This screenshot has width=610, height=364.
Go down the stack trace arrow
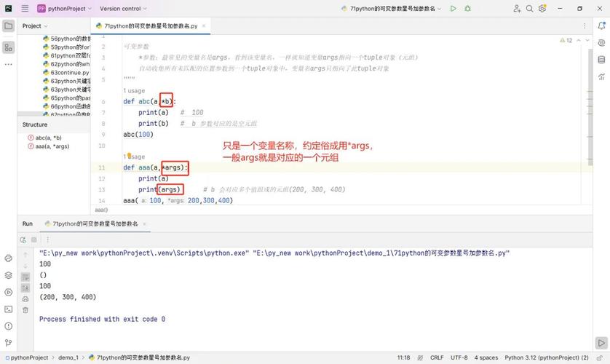point(25,266)
